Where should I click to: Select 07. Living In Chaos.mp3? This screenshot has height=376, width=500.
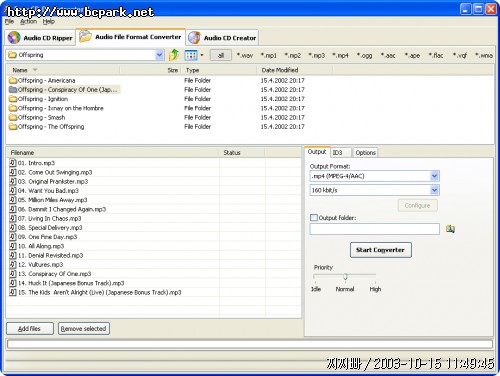tap(49, 218)
